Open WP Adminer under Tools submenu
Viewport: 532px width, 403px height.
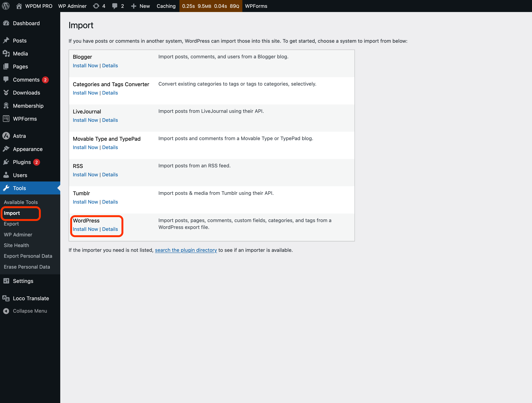(x=18, y=234)
